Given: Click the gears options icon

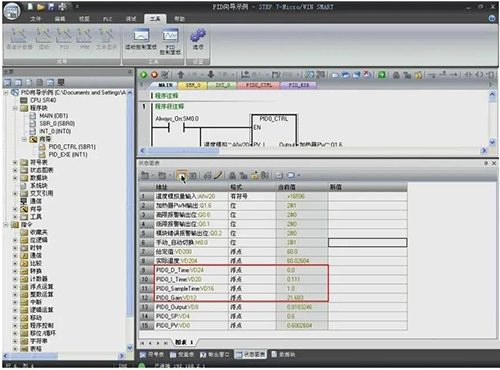Looking at the screenshot, I should [198, 39].
